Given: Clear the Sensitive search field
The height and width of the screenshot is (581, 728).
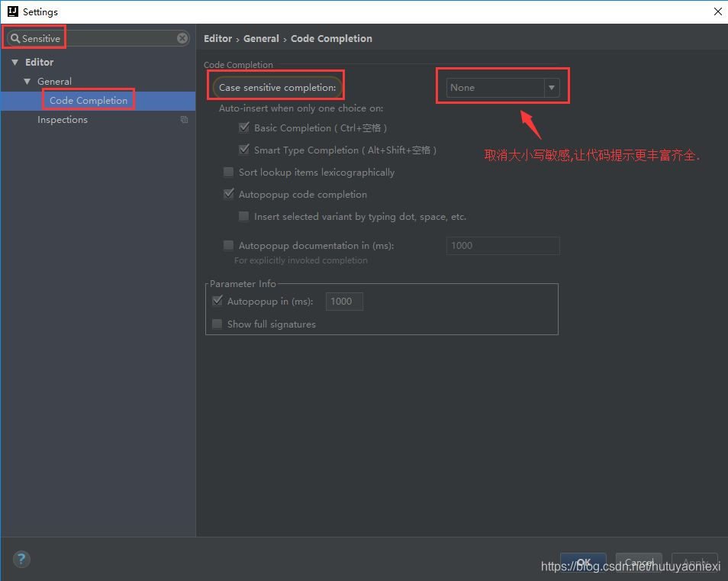Looking at the screenshot, I should click(182, 38).
